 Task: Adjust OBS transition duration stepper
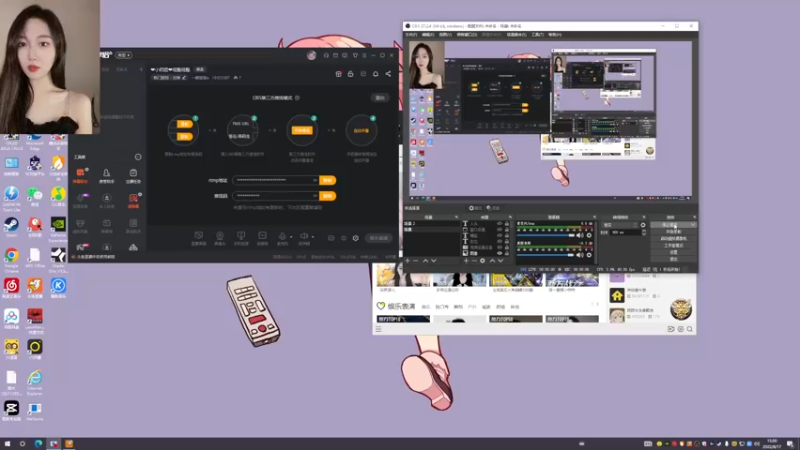pos(644,232)
